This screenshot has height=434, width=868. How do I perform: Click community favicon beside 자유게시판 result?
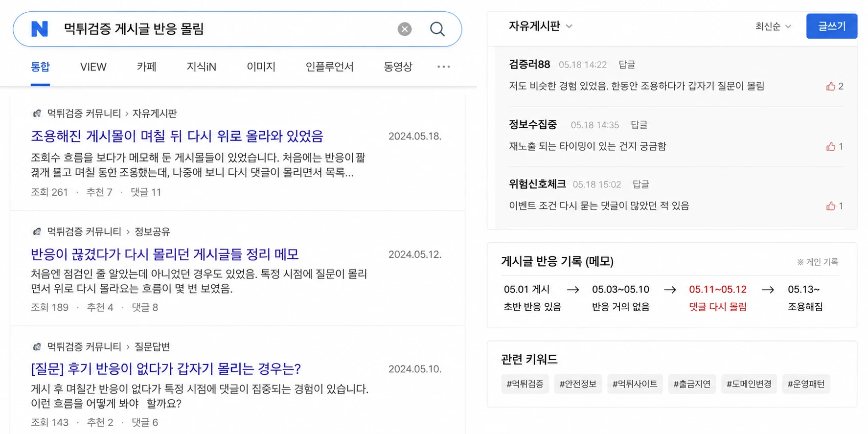pyautogui.click(x=37, y=114)
